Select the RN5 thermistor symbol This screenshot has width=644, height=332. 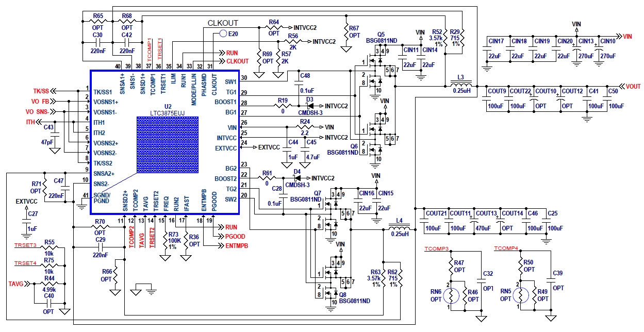pos(521,296)
